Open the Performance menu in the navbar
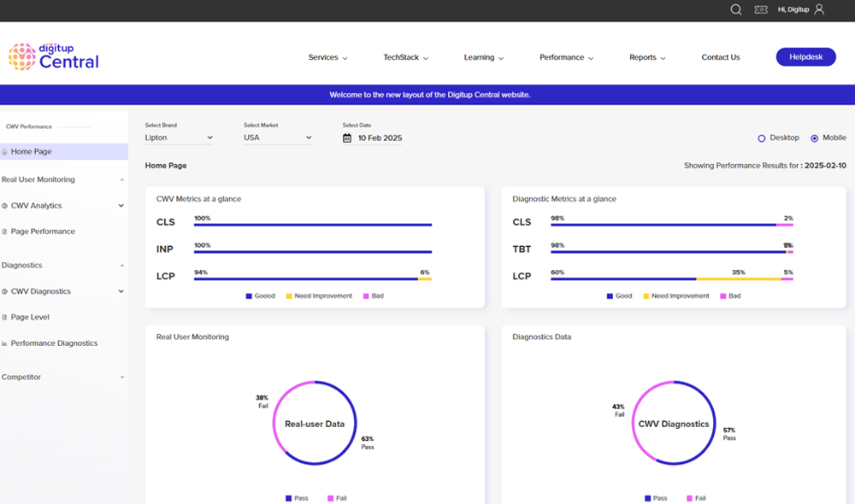 [x=566, y=57]
